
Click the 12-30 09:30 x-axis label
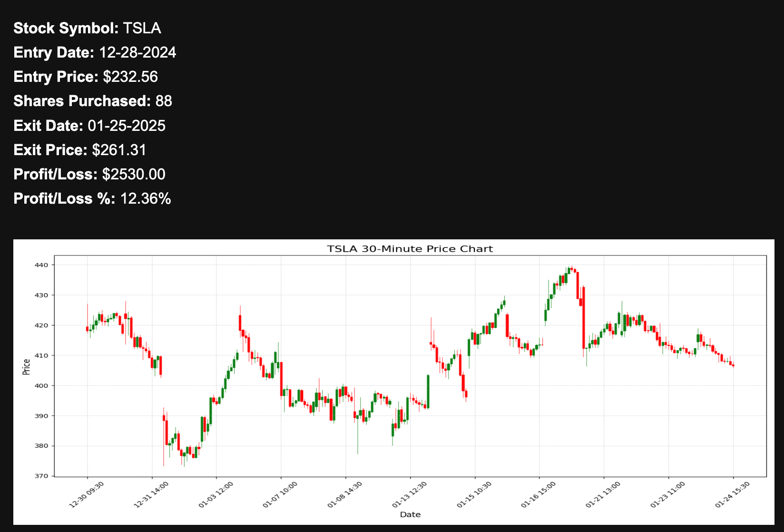[87, 494]
